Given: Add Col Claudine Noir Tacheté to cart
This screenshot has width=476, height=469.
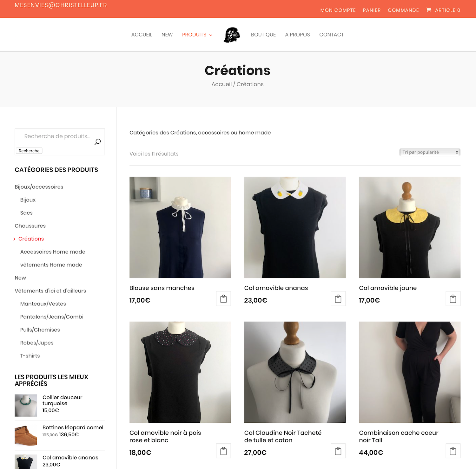Looking at the screenshot, I should tap(338, 451).
